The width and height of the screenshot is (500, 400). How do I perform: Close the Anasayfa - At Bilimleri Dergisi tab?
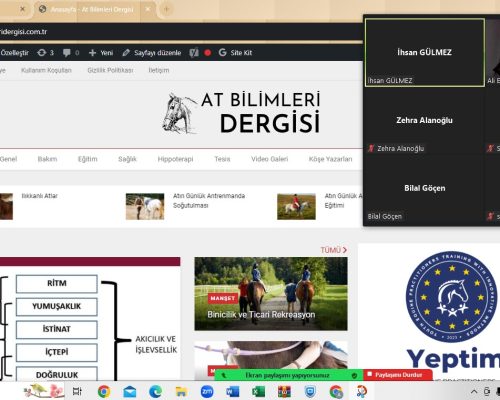tap(148, 9)
